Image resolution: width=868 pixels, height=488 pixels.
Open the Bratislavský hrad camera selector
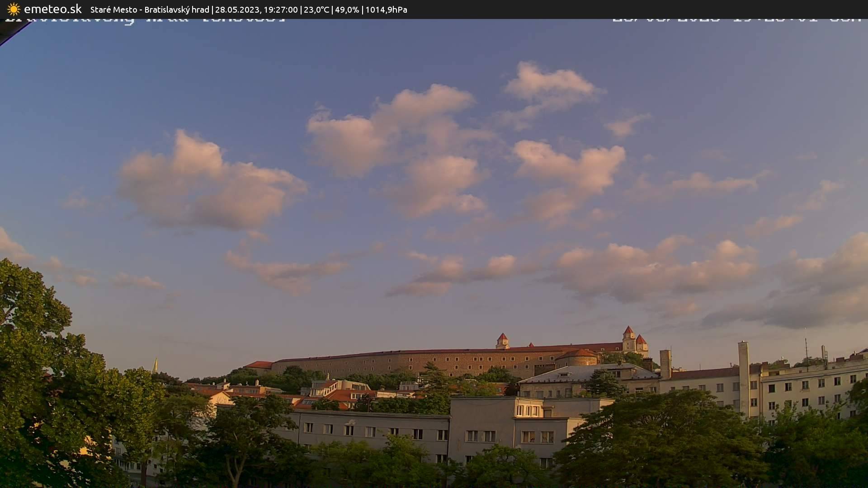pos(176,9)
